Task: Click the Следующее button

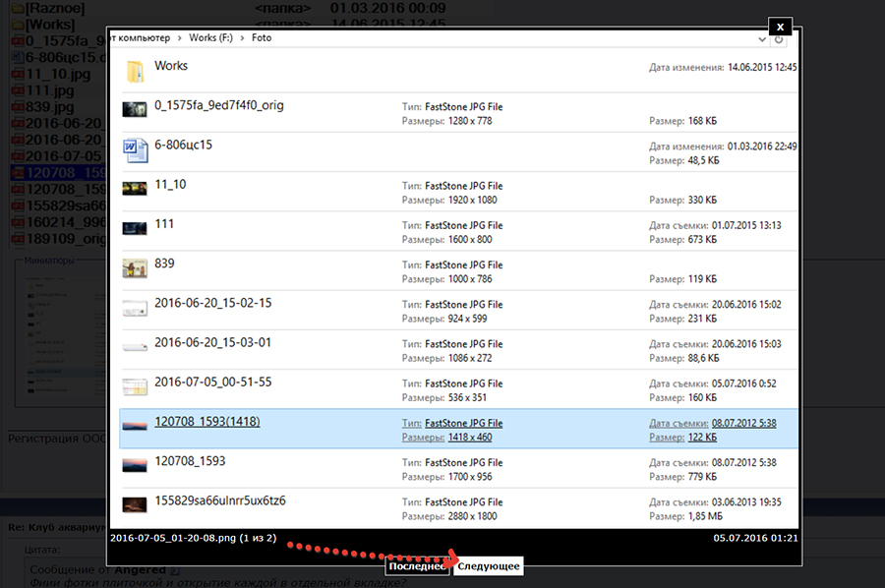Action: point(489,566)
